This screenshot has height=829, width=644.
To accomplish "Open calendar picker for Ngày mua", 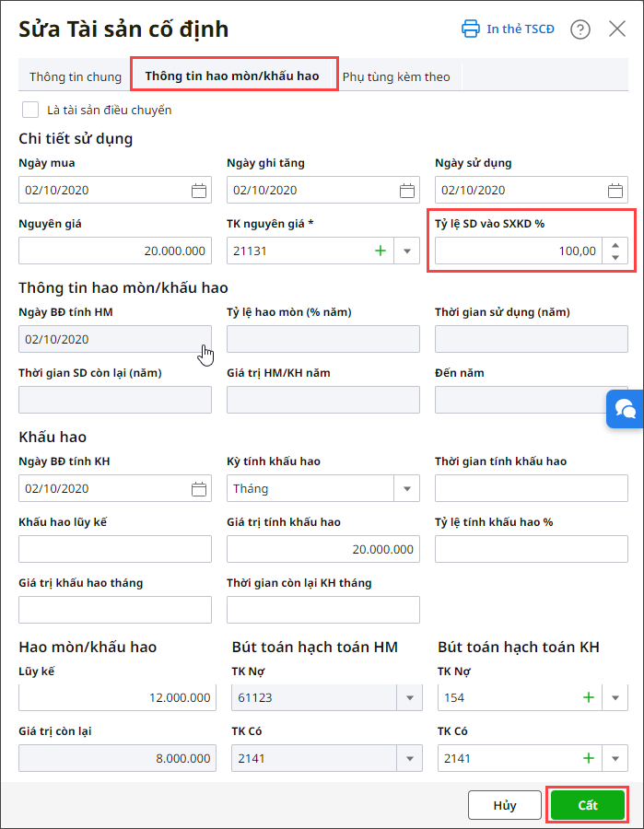I will tap(199, 191).
